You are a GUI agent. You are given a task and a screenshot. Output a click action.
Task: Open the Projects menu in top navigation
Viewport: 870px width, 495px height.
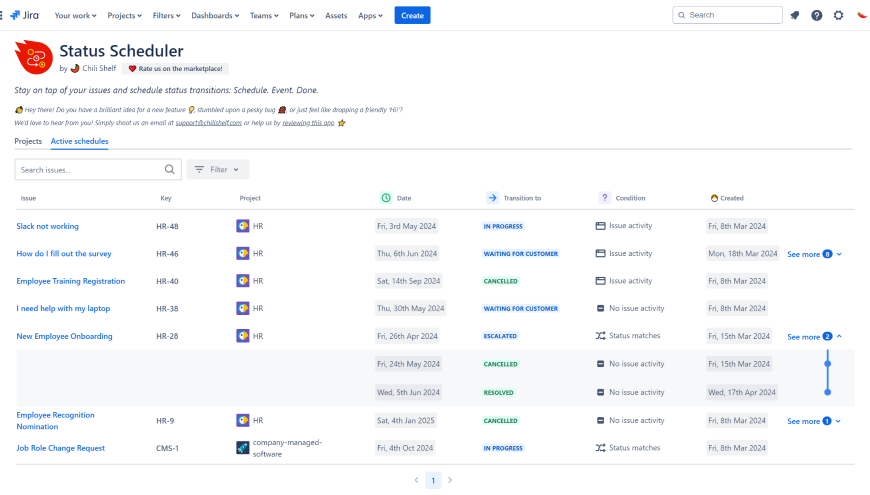click(x=124, y=15)
